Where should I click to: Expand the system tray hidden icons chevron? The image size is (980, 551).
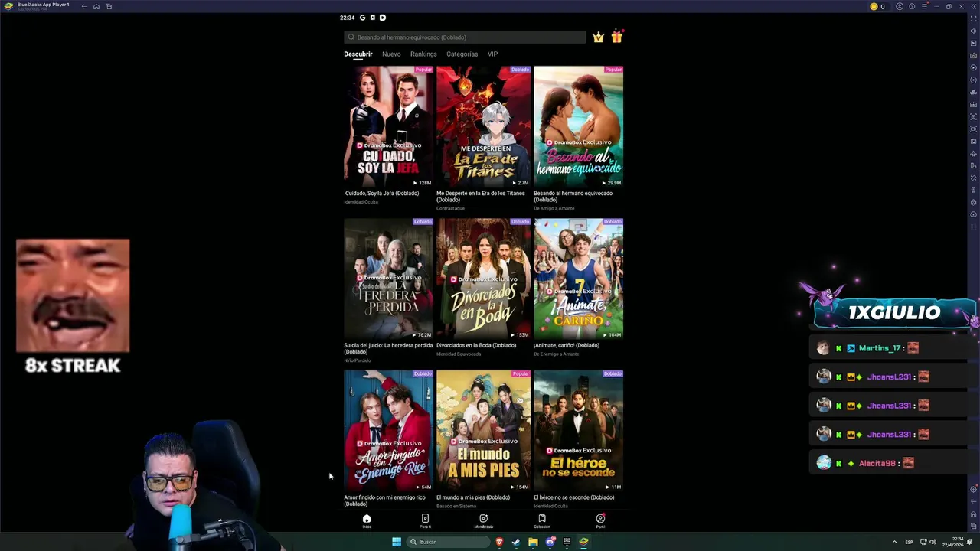[894, 542]
